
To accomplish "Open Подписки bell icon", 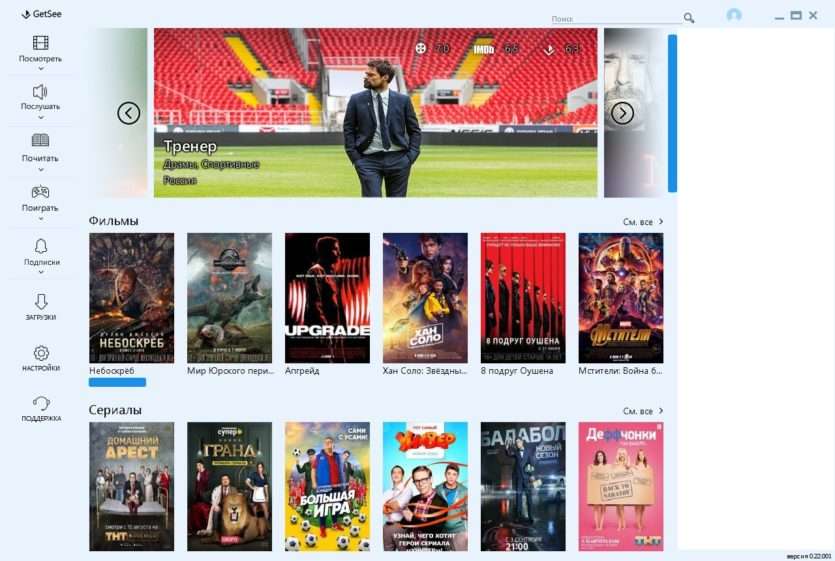I will [x=41, y=246].
